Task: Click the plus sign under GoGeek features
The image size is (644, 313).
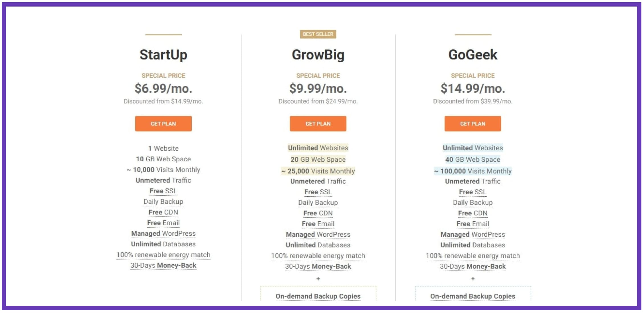Action: 473,279
